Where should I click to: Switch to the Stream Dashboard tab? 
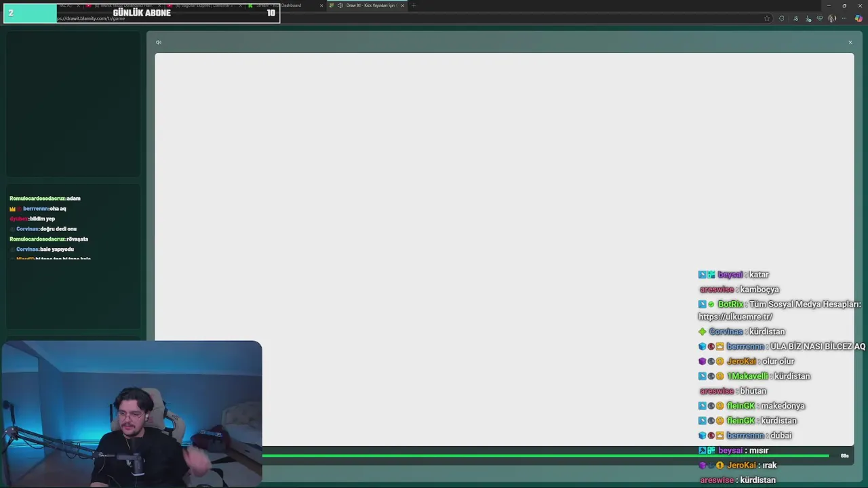pyautogui.click(x=285, y=5)
